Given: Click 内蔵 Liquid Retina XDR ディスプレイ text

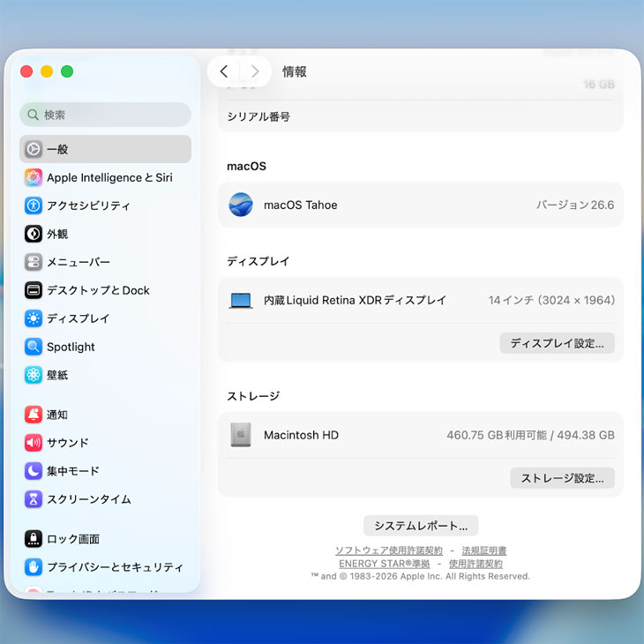Looking at the screenshot, I should [355, 300].
